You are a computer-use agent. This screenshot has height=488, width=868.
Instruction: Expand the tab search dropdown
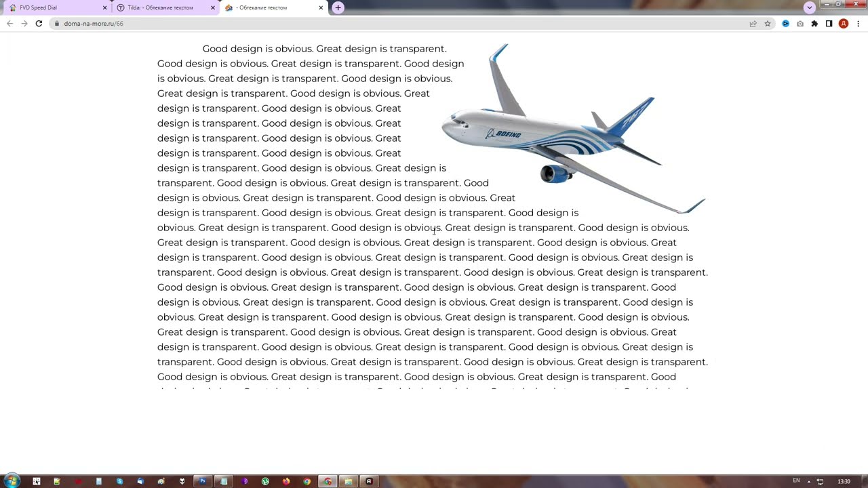(x=809, y=7)
